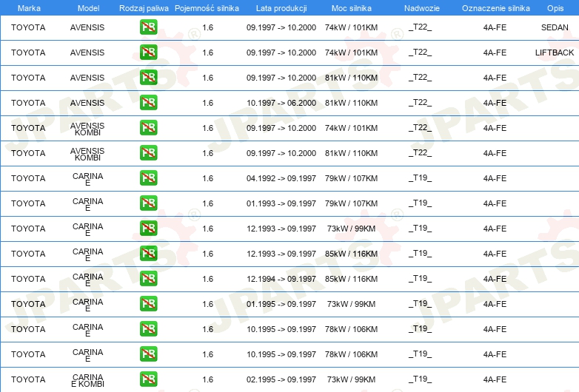Click _T19_ body code in 04.1992 row

(421, 178)
